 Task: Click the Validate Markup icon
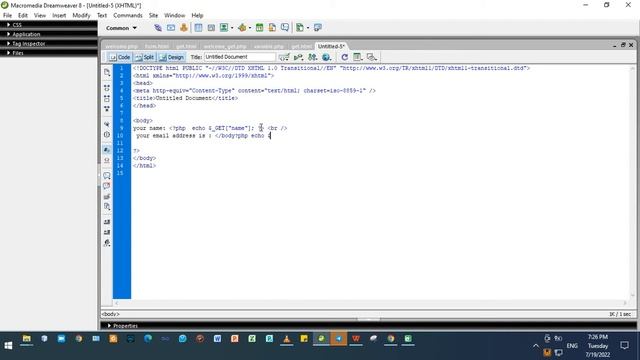(298, 57)
